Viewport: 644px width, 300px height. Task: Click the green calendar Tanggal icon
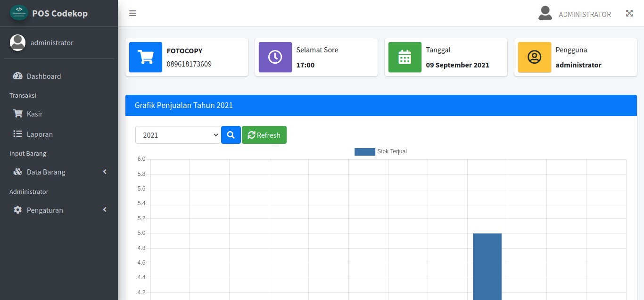(405, 57)
